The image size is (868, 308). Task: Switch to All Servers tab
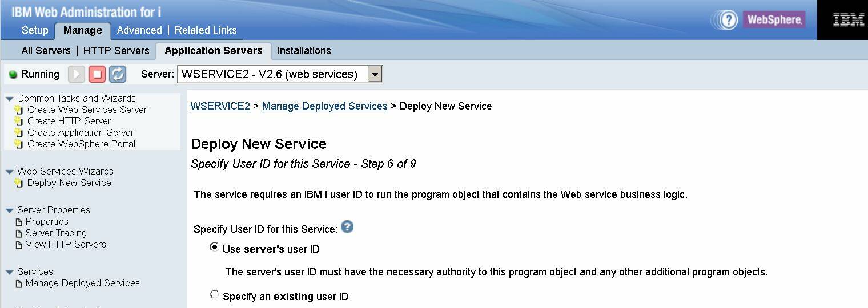click(x=46, y=51)
